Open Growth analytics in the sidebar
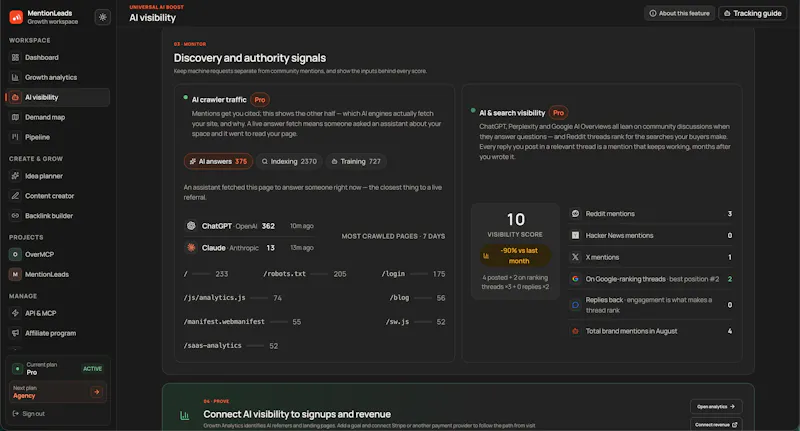Viewport: 800px width, 431px height. pos(58,78)
